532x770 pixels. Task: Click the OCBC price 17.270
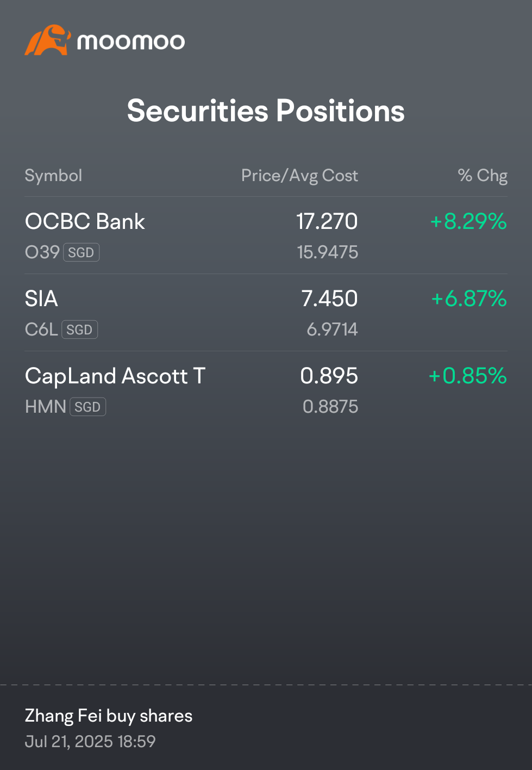click(327, 221)
